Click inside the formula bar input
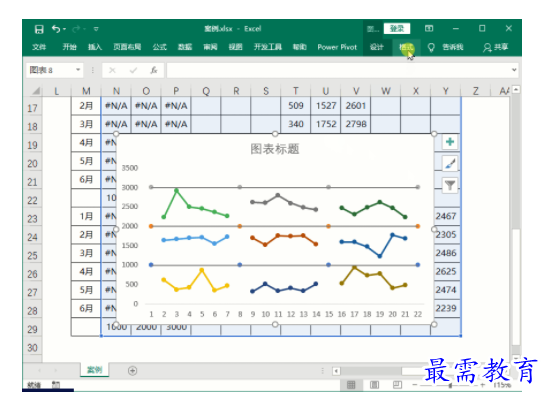Image resolution: width=546 pixels, height=402 pixels. tap(338, 70)
